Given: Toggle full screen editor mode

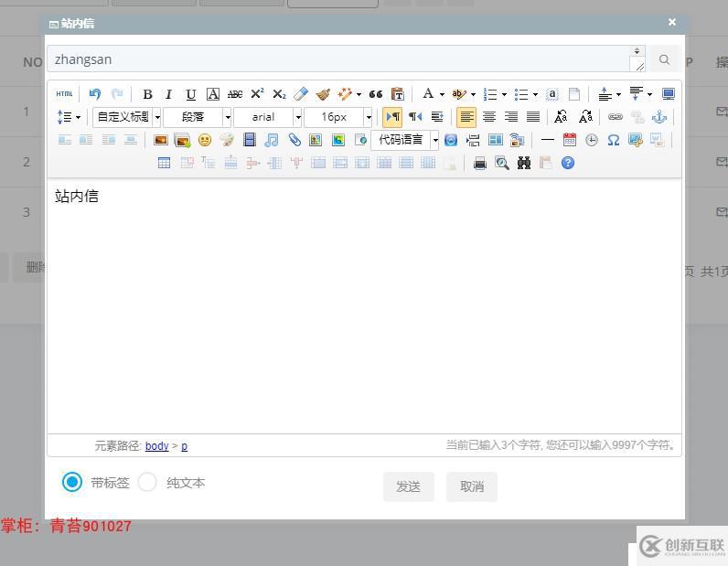Looking at the screenshot, I should [669, 94].
